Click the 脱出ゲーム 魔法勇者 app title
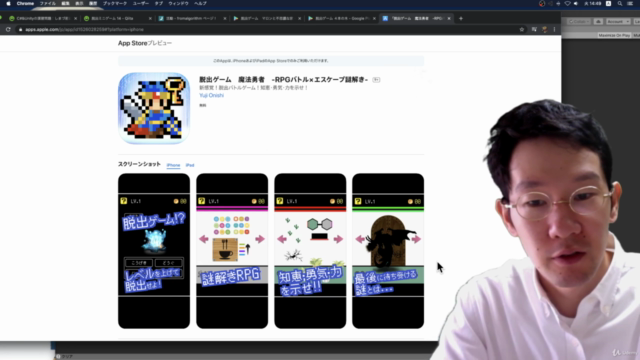 click(x=283, y=80)
